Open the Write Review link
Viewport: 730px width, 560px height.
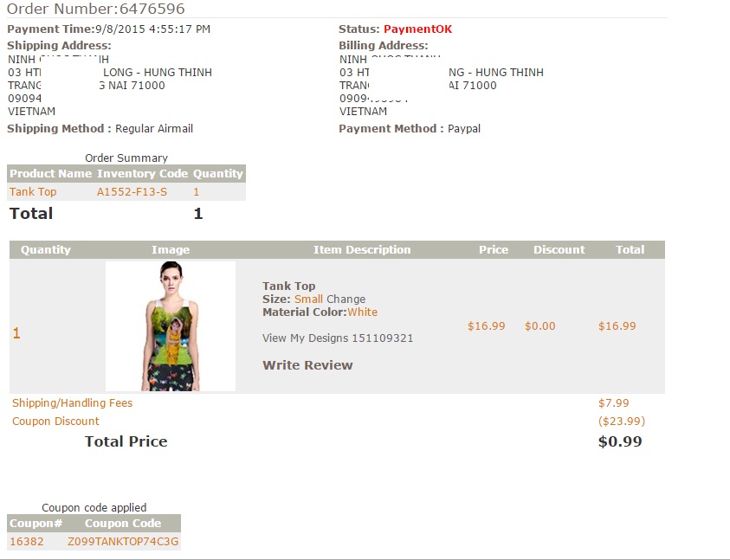tap(307, 365)
